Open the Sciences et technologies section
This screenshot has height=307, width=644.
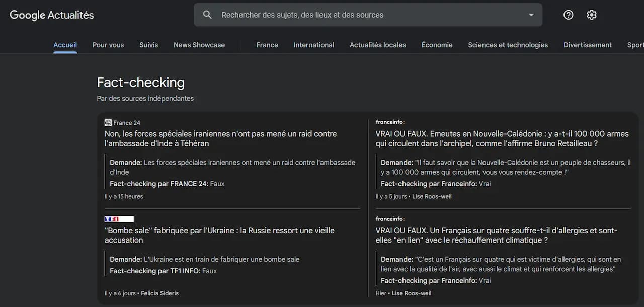(x=508, y=45)
